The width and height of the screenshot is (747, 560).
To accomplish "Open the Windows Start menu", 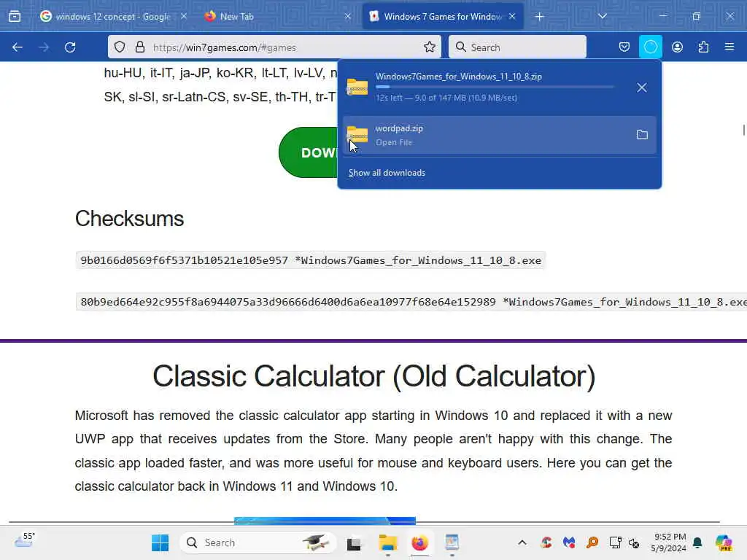I will coord(160,542).
